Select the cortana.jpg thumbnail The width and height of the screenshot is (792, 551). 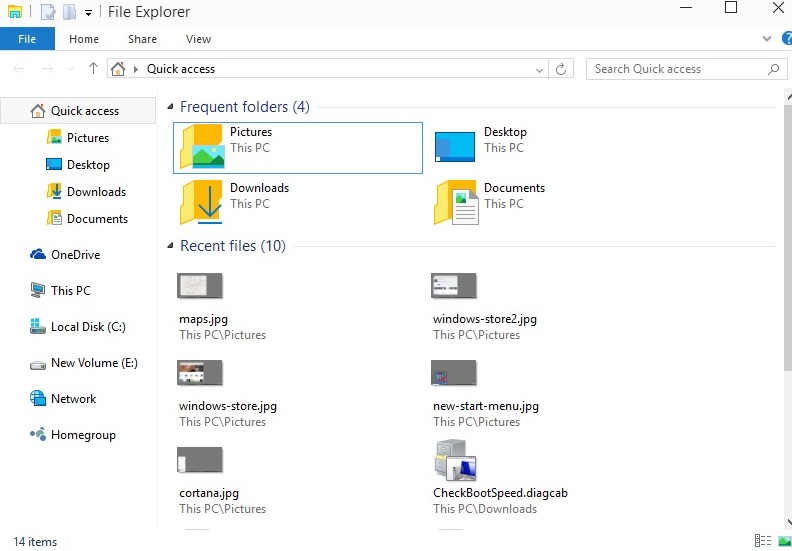click(200, 460)
